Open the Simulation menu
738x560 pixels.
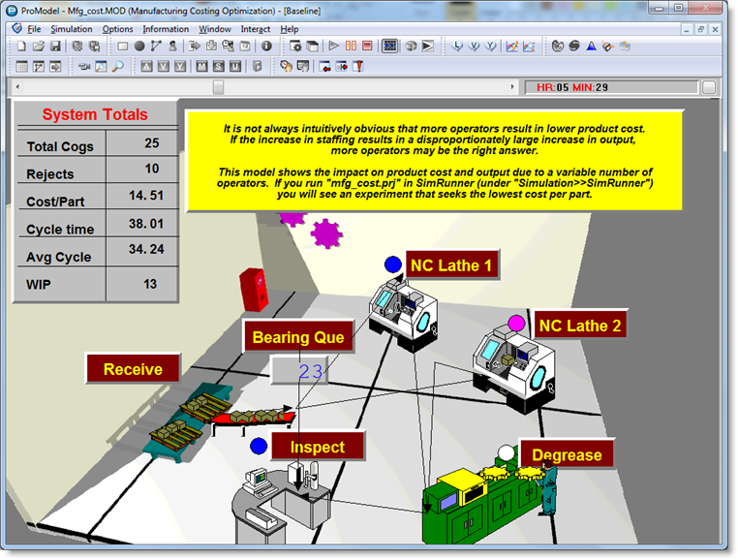pos(72,29)
